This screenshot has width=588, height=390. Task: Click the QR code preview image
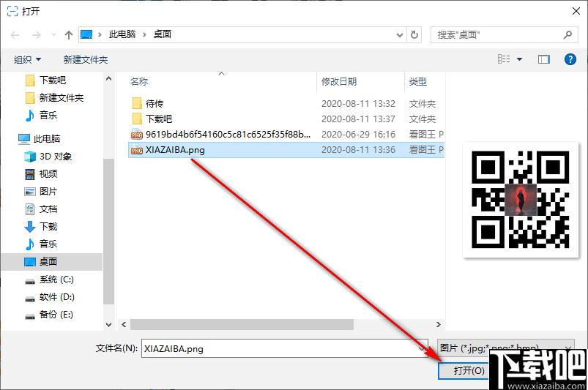pyautogui.click(x=521, y=200)
